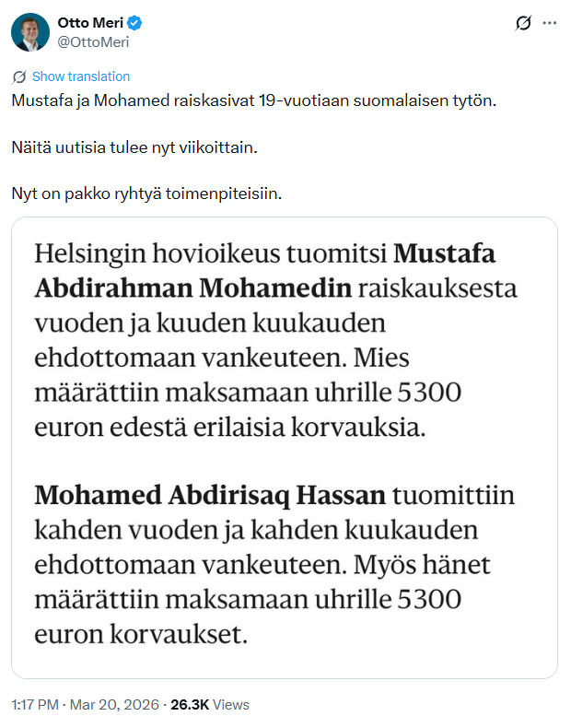
Task: Click bold name Mustafa Abdirahman Mohamedin in image
Action: pyautogui.click(x=193, y=288)
